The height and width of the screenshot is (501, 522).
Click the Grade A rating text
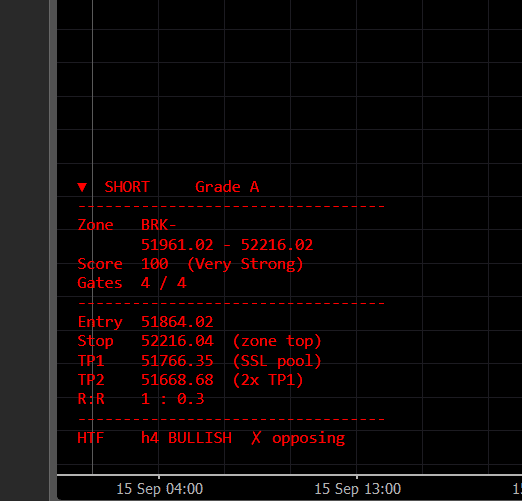pos(227,187)
